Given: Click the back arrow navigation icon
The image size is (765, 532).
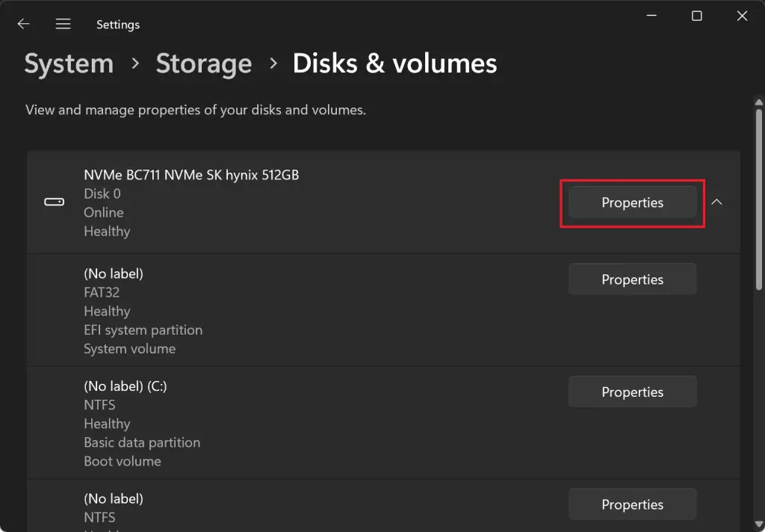Looking at the screenshot, I should [x=23, y=23].
